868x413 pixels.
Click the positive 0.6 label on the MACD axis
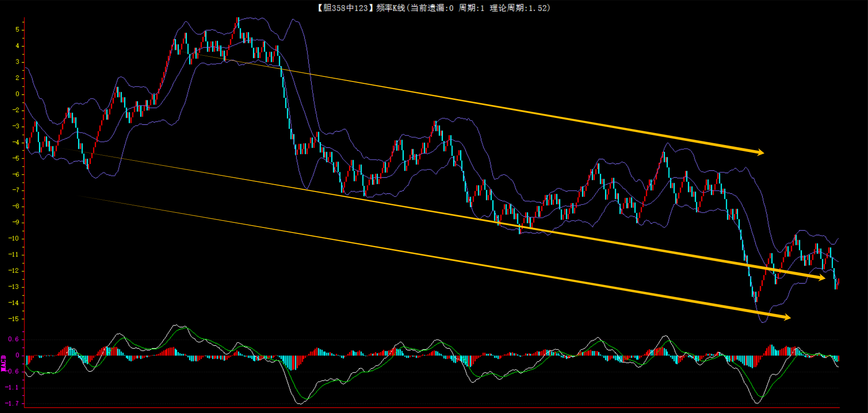click(x=13, y=339)
